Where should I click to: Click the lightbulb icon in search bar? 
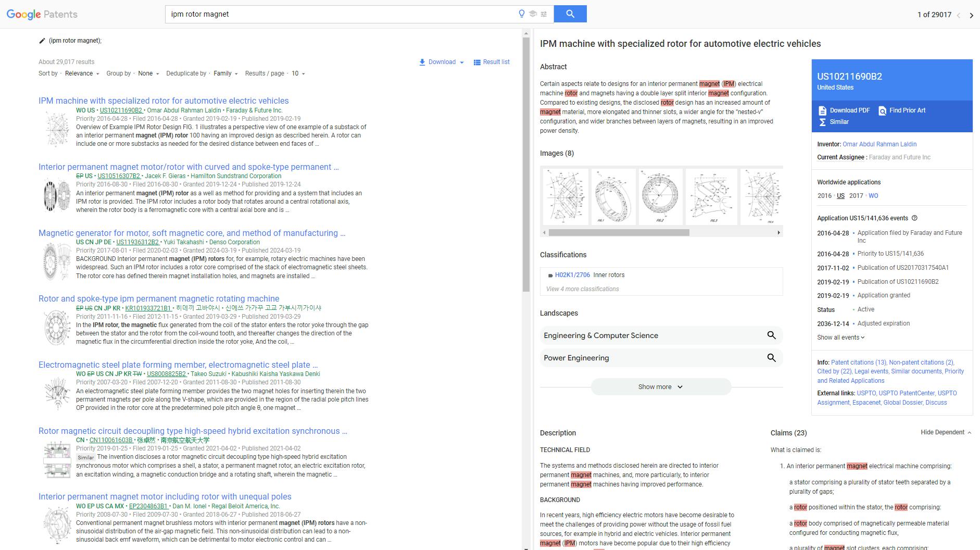pyautogui.click(x=522, y=14)
